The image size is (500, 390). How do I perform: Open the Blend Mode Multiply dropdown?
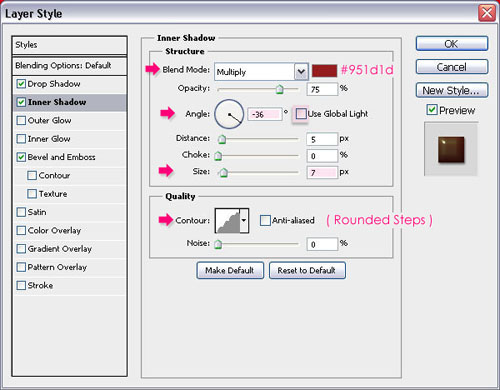pyautogui.click(x=261, y=72)
